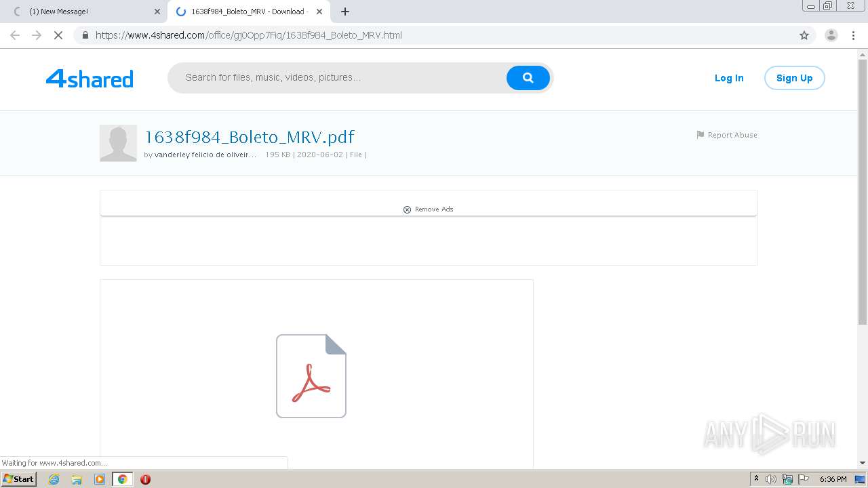Open the Chrome three-dot menu

[853, 35]
